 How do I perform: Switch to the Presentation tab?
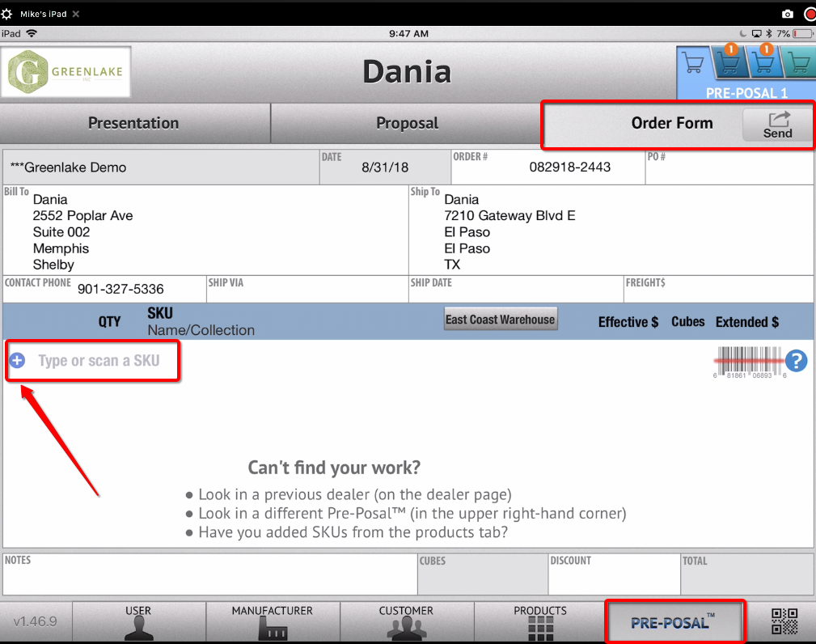135,124
